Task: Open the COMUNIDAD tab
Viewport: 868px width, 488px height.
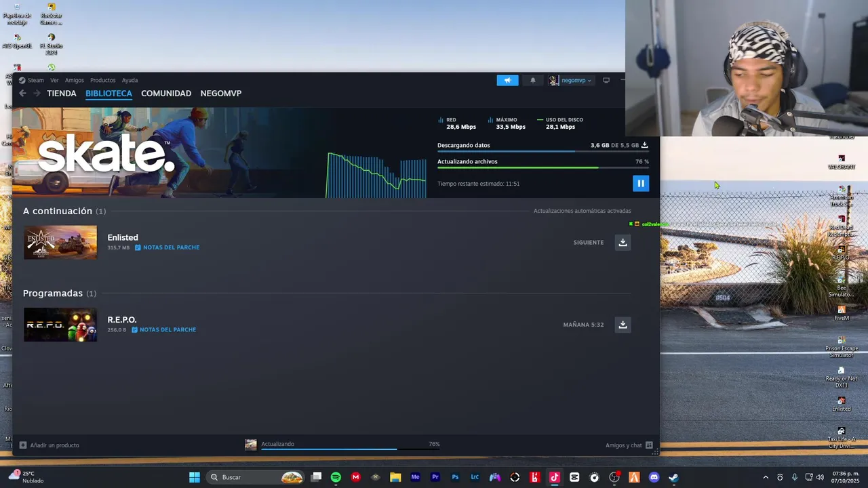Action: [x=166, y=94]
